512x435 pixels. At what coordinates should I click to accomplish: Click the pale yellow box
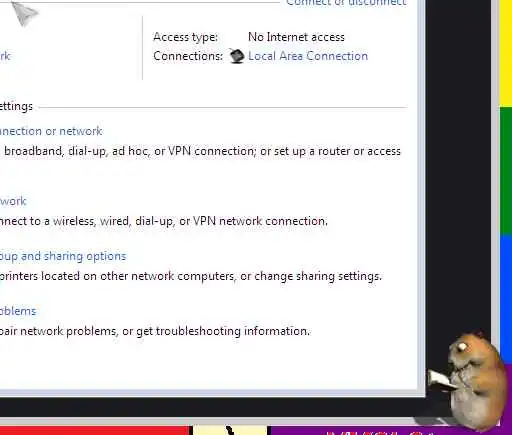pyautogui.click(x=230, y=430)
